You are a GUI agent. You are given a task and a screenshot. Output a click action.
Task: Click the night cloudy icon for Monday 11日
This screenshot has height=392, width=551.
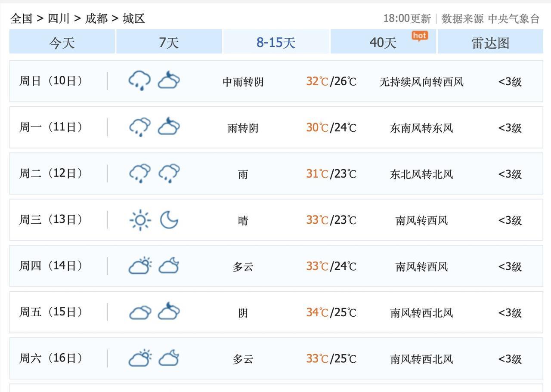[x=169, y=127]
